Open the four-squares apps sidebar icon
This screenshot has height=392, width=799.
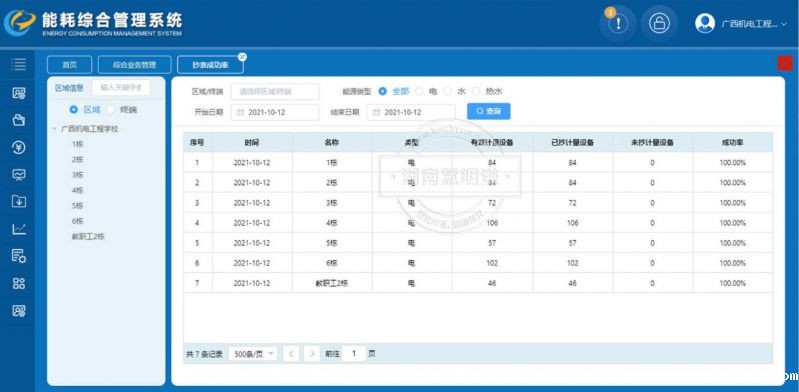click(x=19, y=284)
